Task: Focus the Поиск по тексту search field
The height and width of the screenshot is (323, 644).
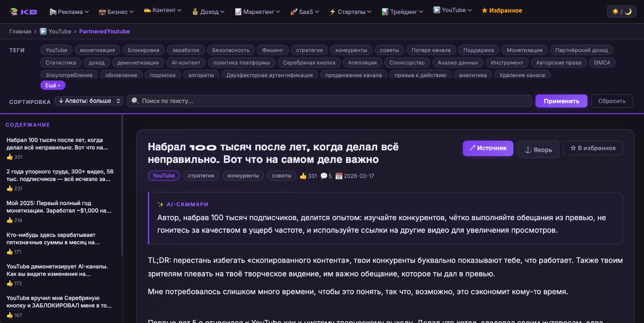Action: [329, 101]
